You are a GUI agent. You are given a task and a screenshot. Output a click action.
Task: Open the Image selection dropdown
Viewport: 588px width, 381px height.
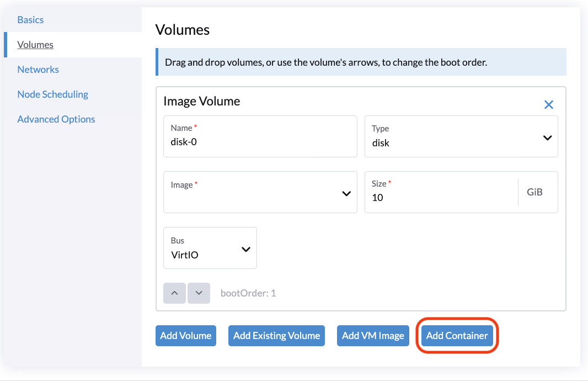260,193
